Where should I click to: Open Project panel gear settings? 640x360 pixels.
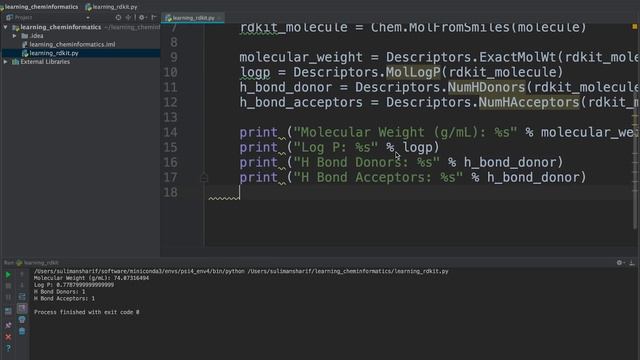142,18
